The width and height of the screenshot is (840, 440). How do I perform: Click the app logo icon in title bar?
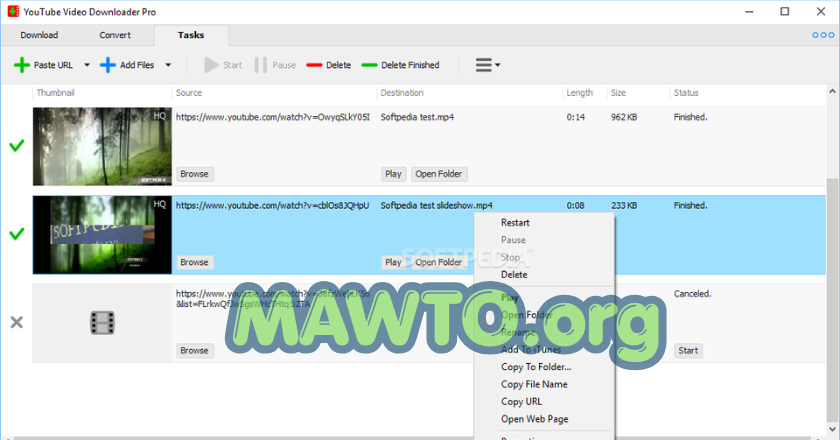(13, 11)
